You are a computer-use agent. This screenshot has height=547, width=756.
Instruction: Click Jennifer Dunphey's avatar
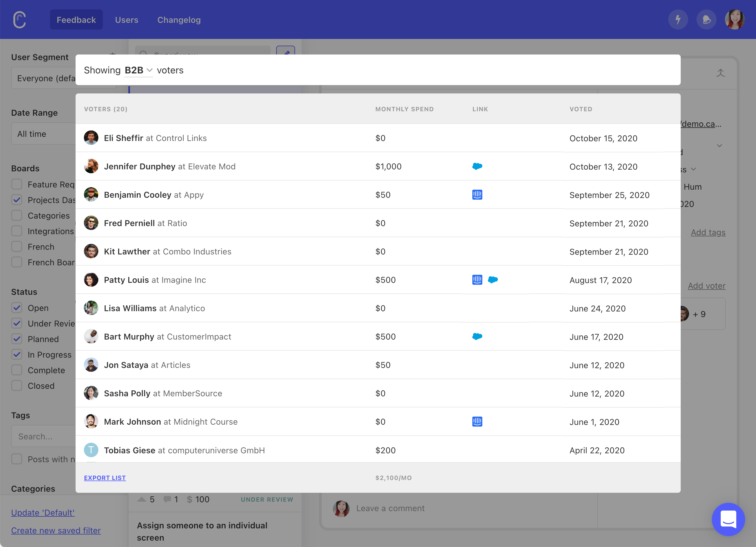click(x=91, y=166)
